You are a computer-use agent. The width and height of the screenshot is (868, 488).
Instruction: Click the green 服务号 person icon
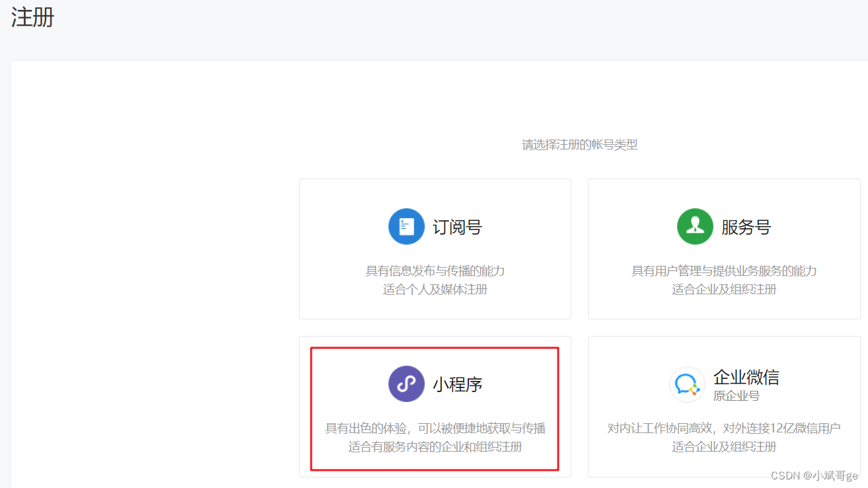(x=695, y=226)
